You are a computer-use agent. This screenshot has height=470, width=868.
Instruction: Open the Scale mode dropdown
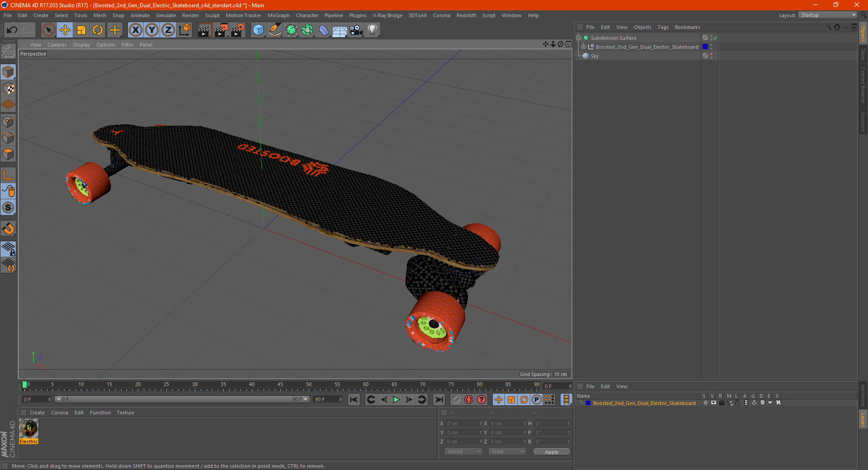point(507,451)
